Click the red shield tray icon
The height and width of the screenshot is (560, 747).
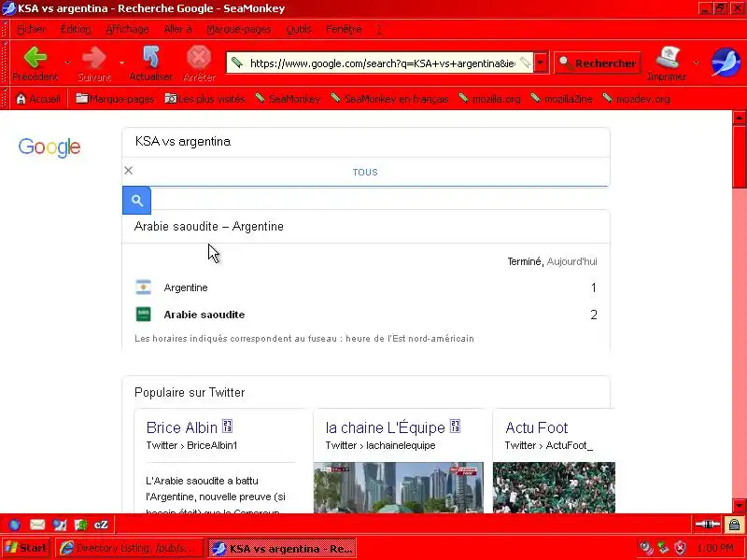[x=681, y=548]
